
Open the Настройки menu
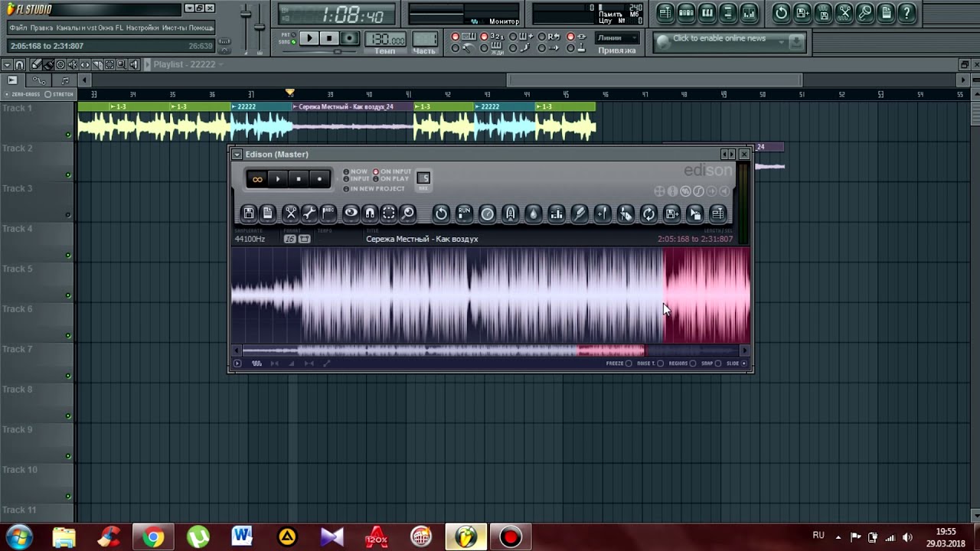(x=142, y=28)
